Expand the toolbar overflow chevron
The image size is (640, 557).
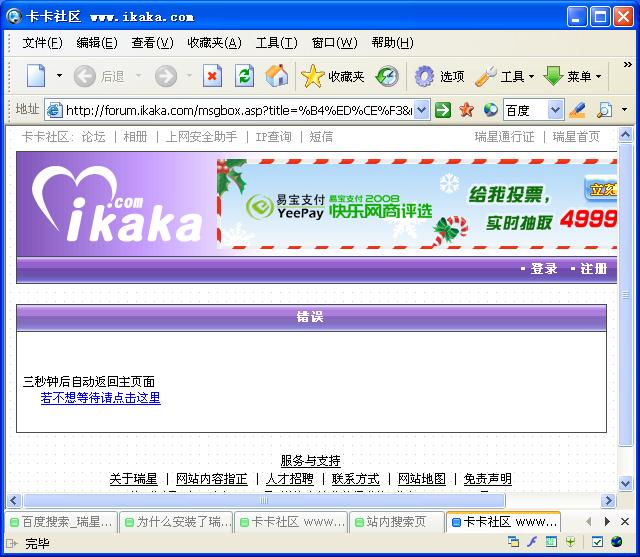(628, 64)
